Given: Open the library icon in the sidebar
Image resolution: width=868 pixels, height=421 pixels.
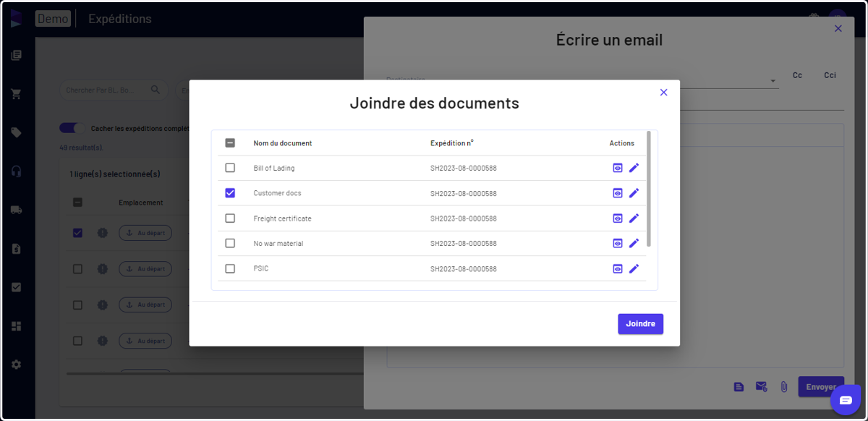Looking at the screenshot, I should pyautogui.click(x=16, y=55).
